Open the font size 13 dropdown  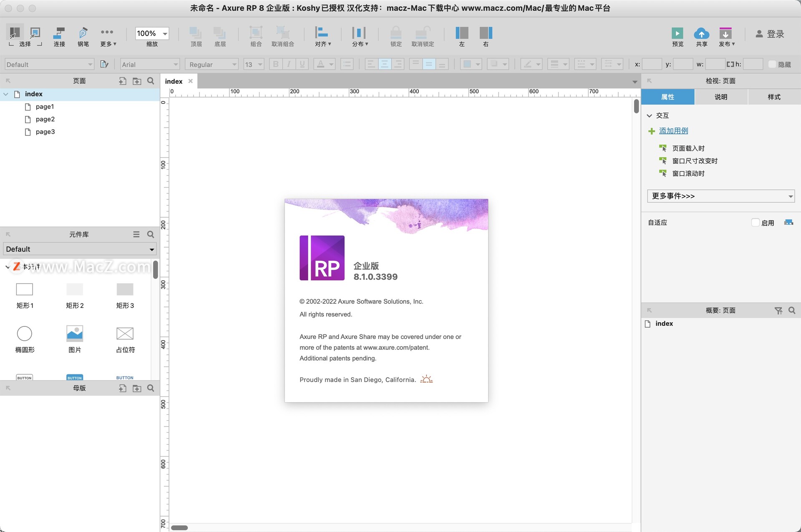tap(254, 64)
